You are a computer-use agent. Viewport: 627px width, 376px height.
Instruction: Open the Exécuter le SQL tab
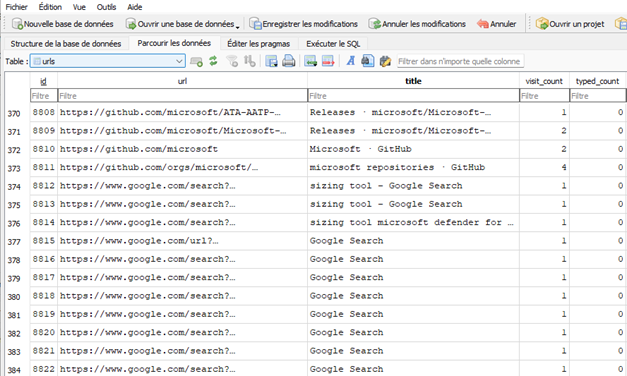(333, 44)
